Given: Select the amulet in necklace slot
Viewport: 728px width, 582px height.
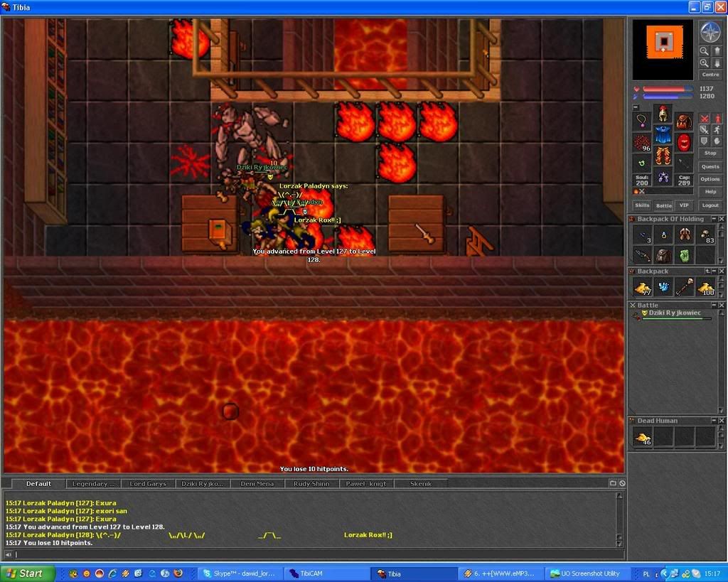Looking at the screenshot, I should click(642, 121).
